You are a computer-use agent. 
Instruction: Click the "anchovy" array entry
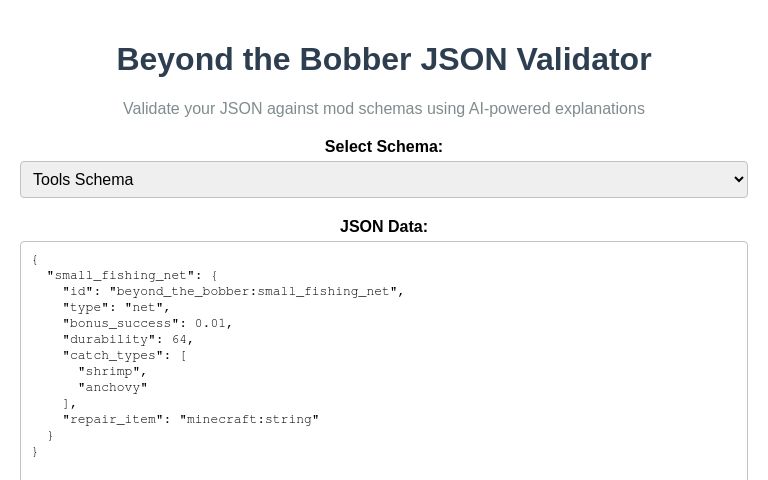pos(113,387)
